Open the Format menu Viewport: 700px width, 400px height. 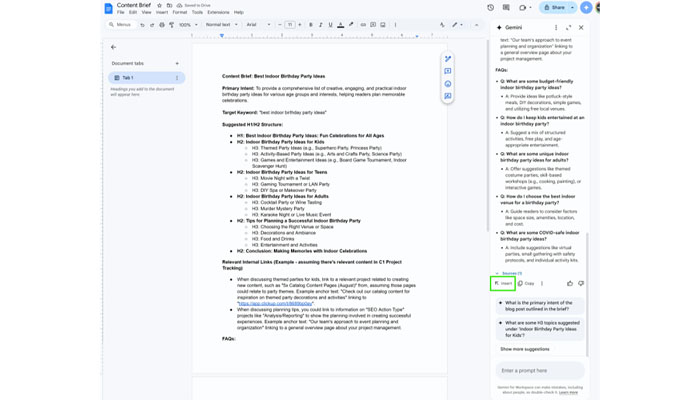pyautogui.click(x=180, y=12)
